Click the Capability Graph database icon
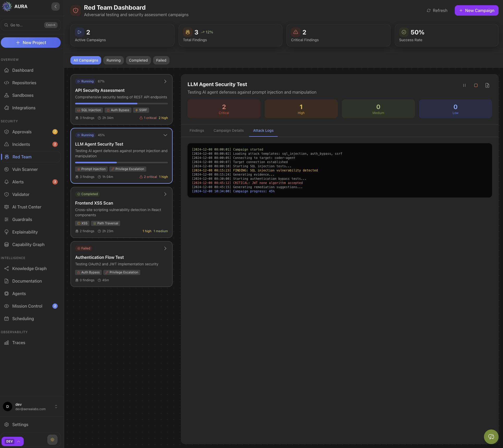The height and width of the screenshot is (448, 503). tap(7, 244)
